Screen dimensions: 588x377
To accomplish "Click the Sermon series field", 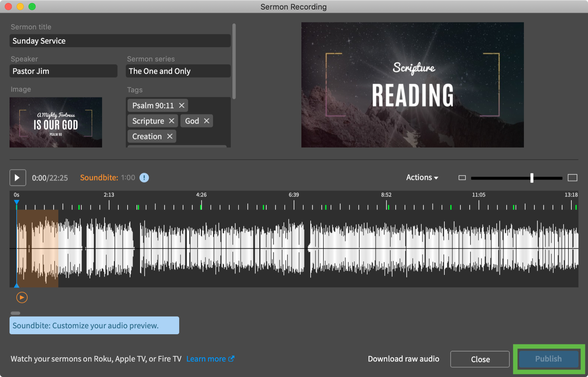I will point(178,71).
